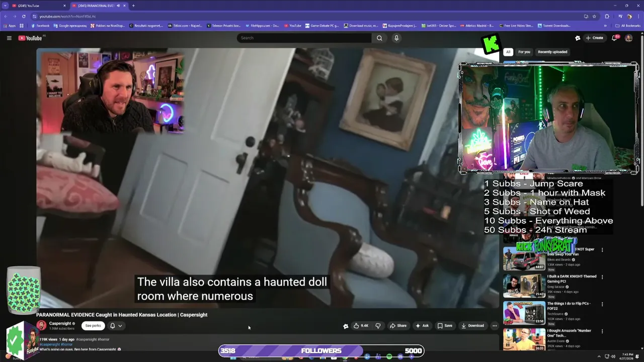Open Greg Salazar channel link
Screen dimensions: 644x362
click(x=556, y=287)
